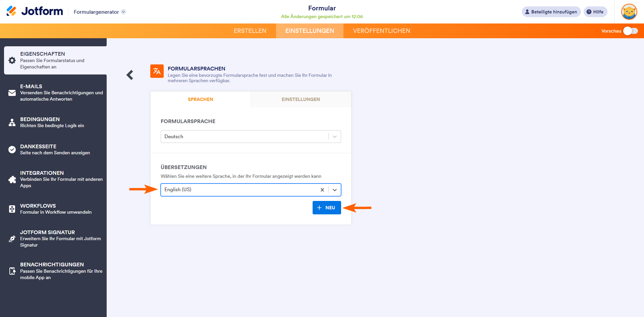Viewport: 644px width, 317px height.
Task: Open the Workflows sidebar icon
Action: [x=12, y=209]
